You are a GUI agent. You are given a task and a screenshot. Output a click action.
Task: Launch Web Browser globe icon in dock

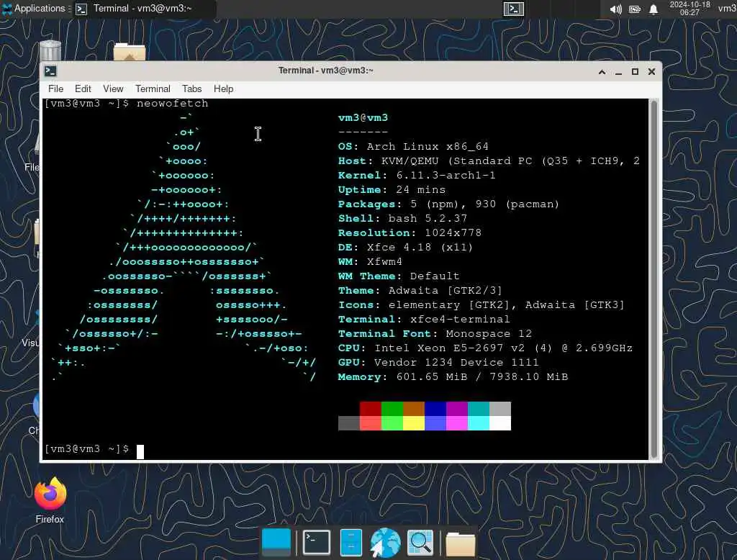(x=386, y=543)
